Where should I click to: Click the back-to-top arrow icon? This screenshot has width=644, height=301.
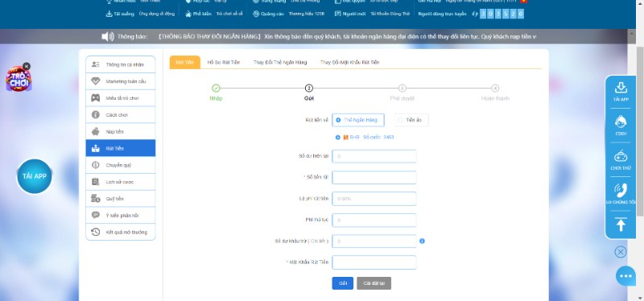click(621, 225)
